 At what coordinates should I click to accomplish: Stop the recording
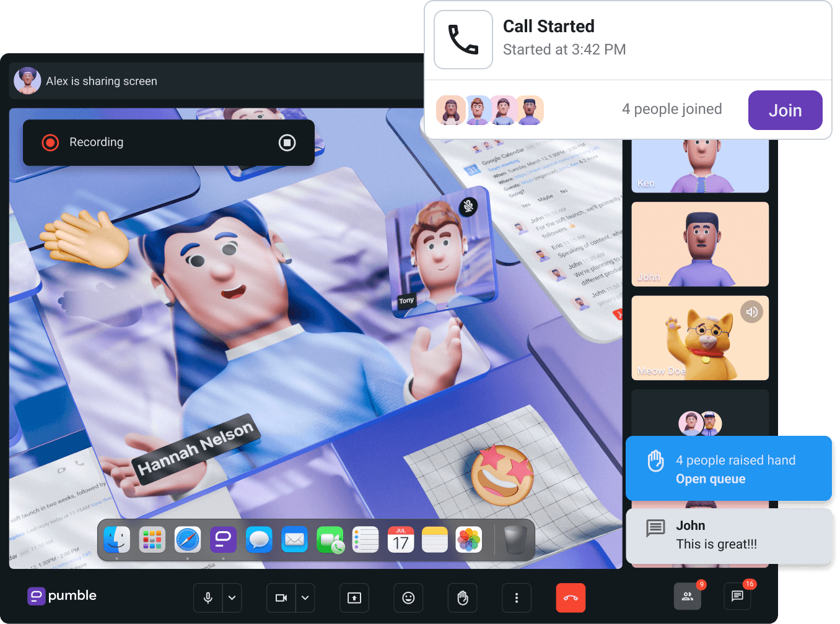(x=287, y=142)
